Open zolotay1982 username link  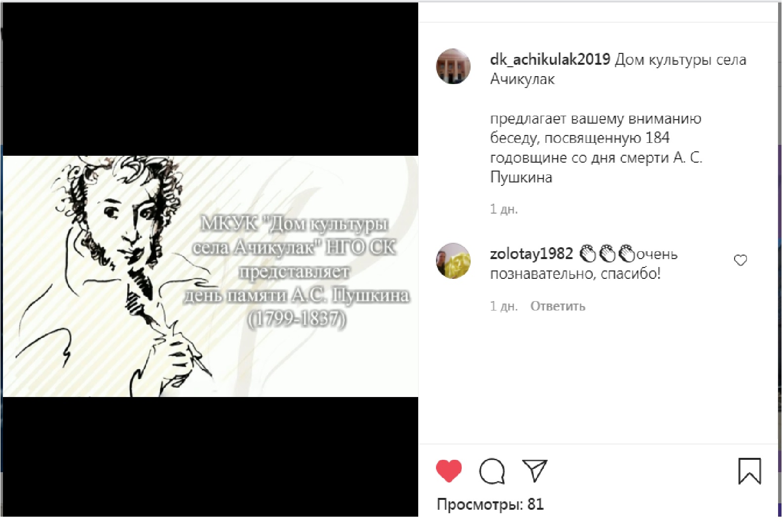pyautogui.click(x=531, y=254)
